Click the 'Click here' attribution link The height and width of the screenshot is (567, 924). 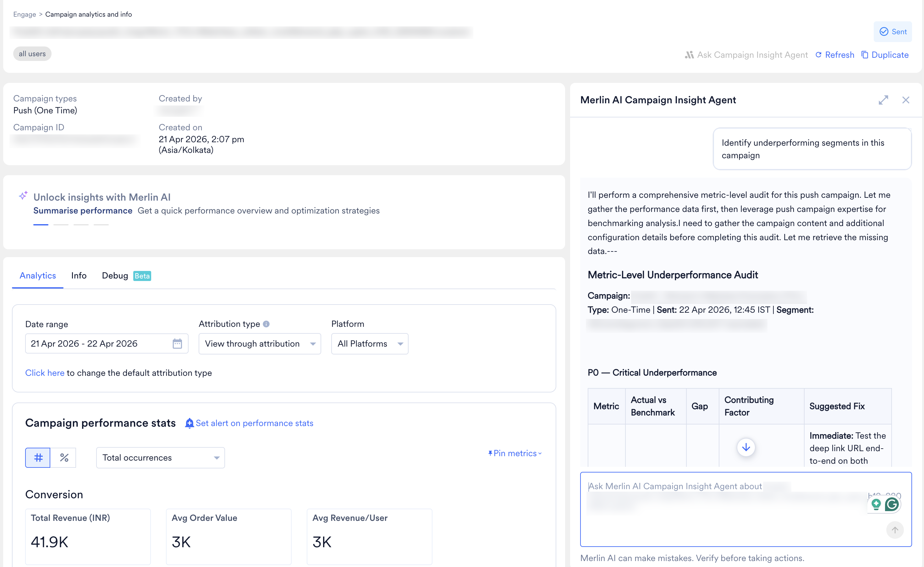click(x=45, y=373)
